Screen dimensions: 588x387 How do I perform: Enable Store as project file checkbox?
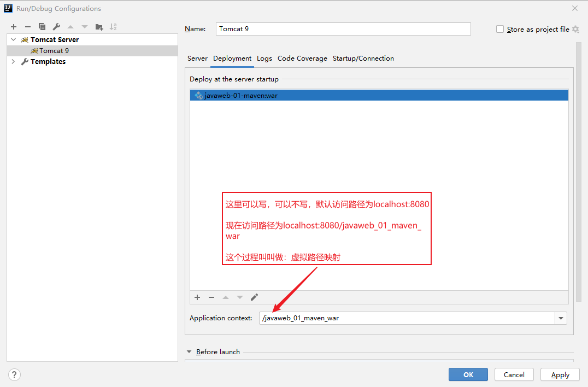[x=500, y=30]
